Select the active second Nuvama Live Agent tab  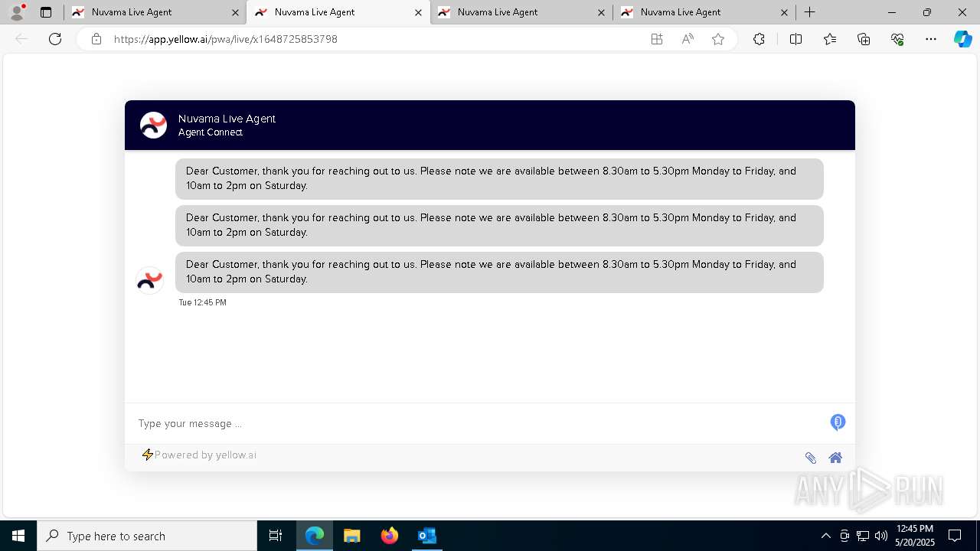(338, 12)
